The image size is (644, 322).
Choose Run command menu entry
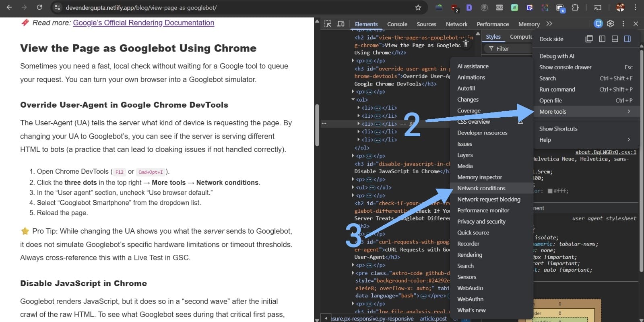[586, 89]
